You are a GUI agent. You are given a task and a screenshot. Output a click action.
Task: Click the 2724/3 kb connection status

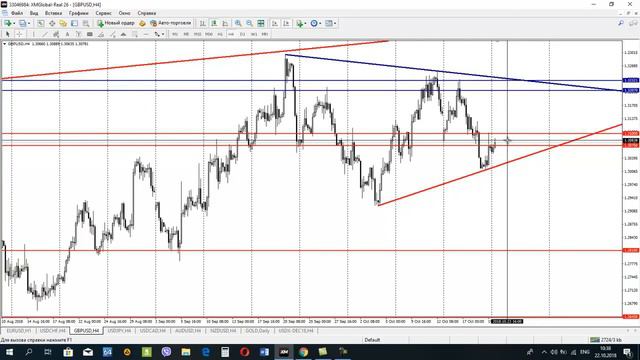607,340
